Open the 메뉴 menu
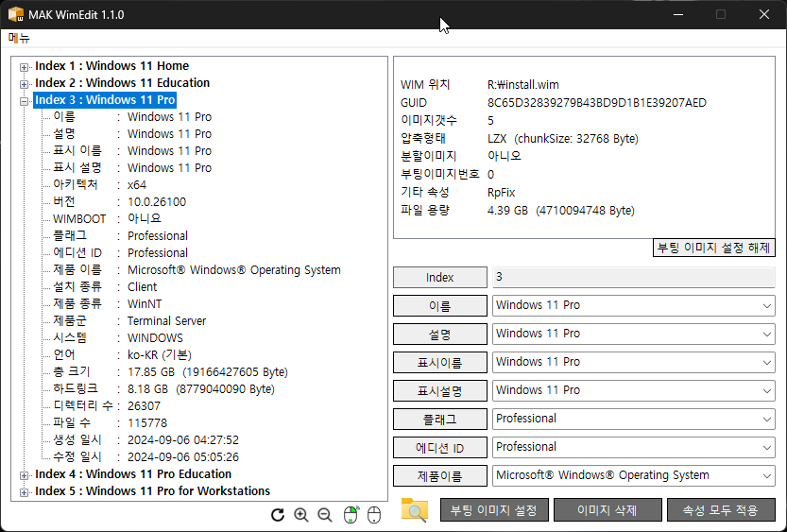The image size is (787, 532). coord(19,38)
